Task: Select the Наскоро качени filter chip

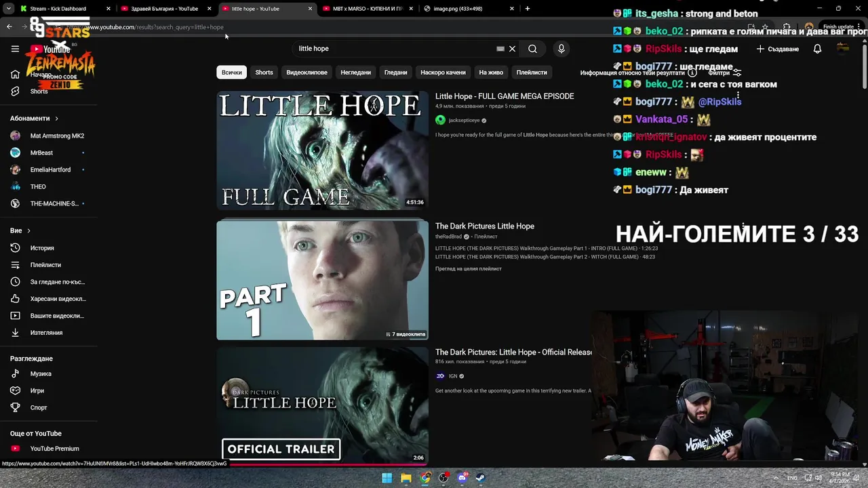Action: coord(443,73)
